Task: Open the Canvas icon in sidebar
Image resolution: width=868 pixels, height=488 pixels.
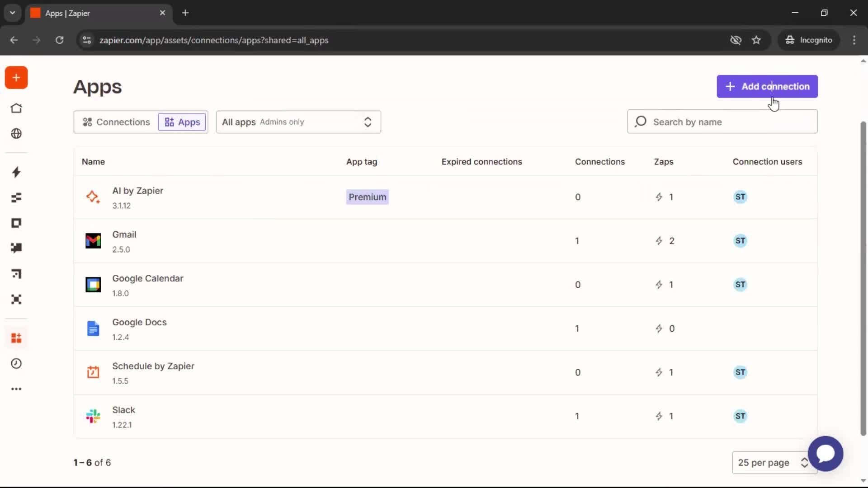Action: [16, 274]
